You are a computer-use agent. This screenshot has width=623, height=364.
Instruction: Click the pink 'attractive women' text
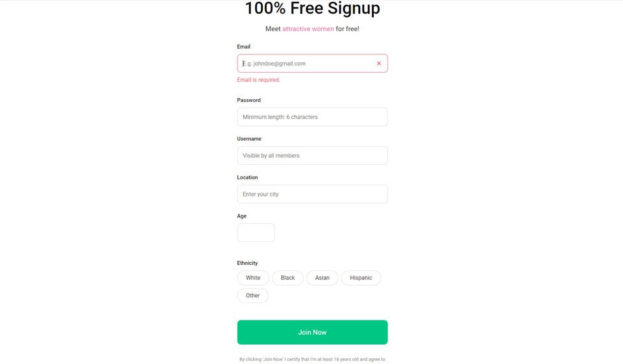(x=308, y=29)
